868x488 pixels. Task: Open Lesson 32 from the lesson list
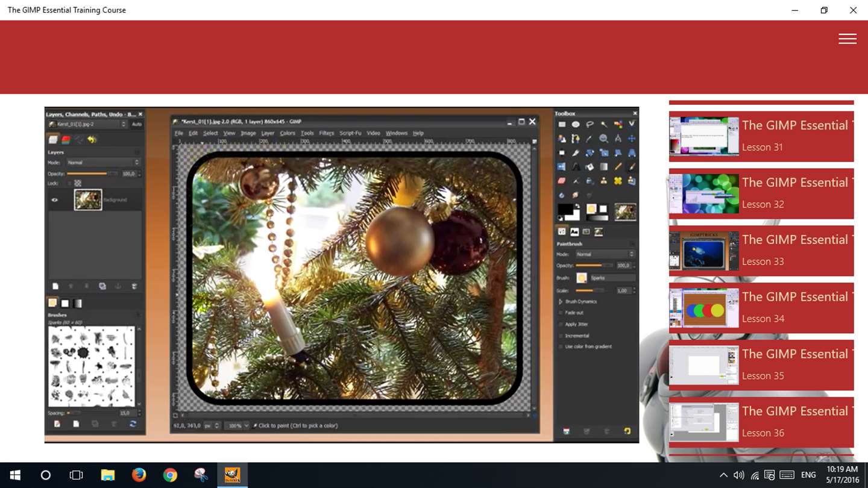point(761,193)
